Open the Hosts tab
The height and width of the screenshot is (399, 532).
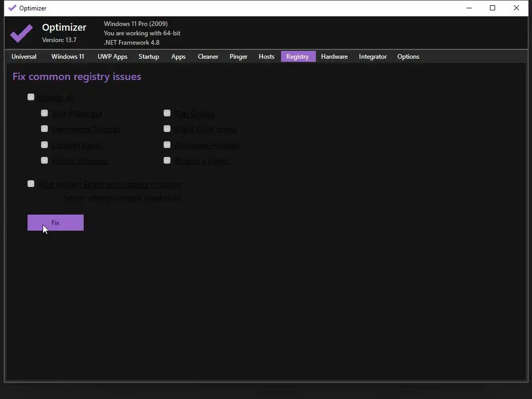coord(267,57)
